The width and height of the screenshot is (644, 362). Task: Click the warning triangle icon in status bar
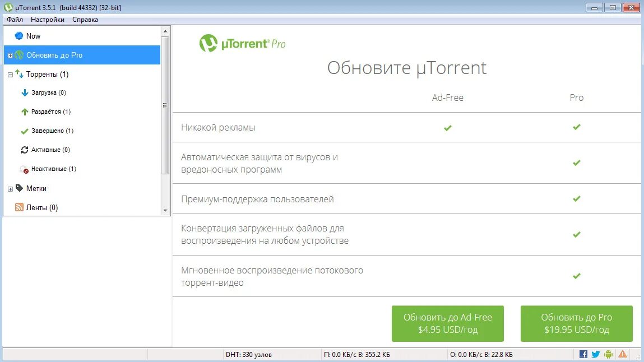623,354
